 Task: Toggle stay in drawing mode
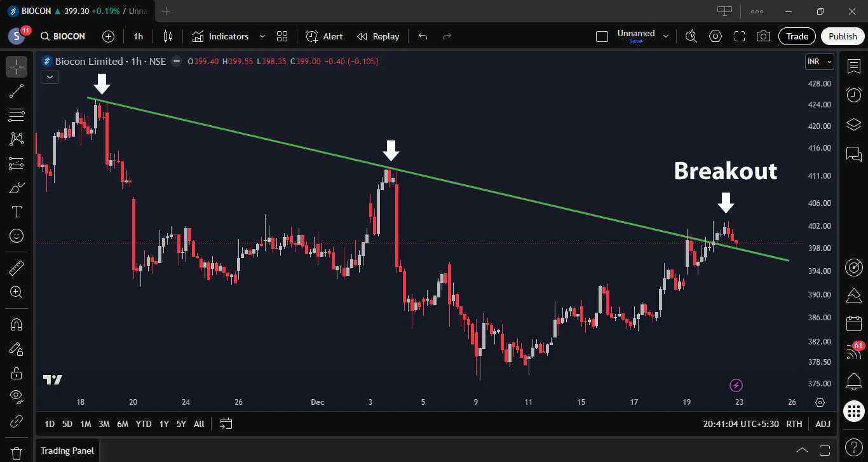[x=17, y=349]
